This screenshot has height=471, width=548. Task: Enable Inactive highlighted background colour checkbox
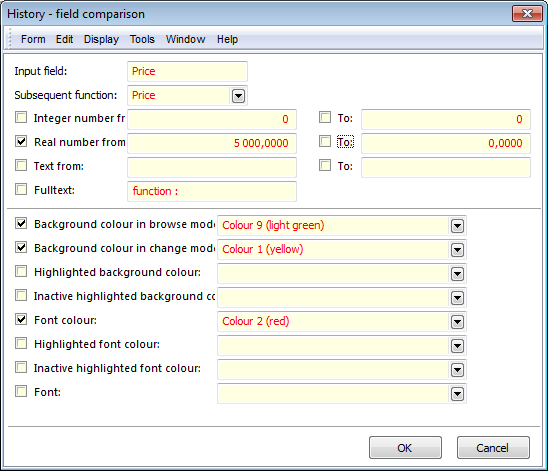point(21,295)
